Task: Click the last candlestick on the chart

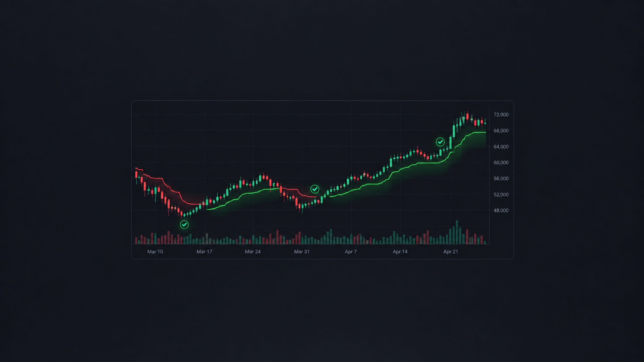Action: 485,123
